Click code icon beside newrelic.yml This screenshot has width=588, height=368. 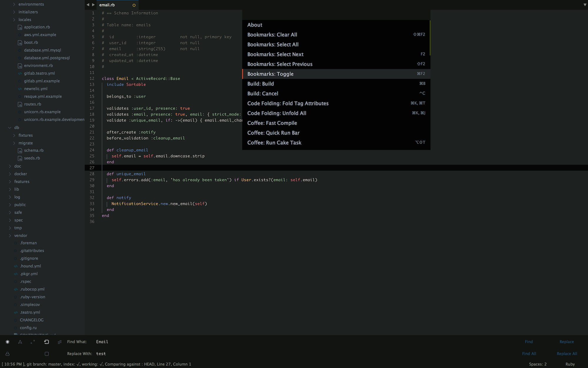pos(20,89)
